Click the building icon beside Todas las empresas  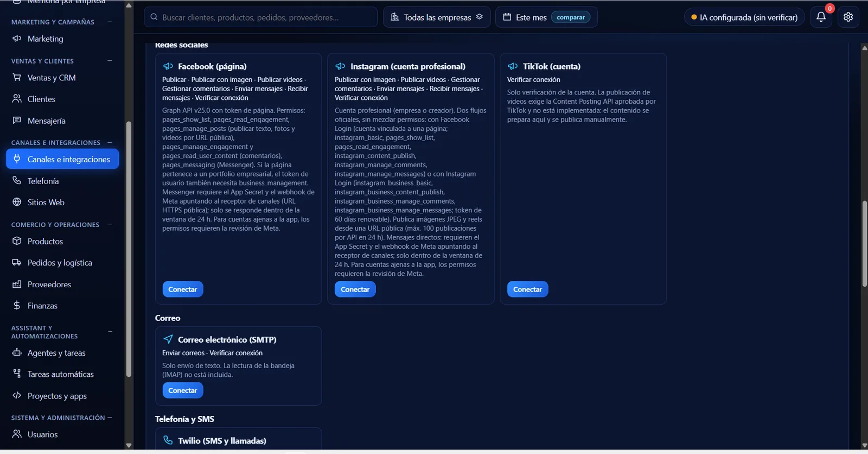click(395, 17)
